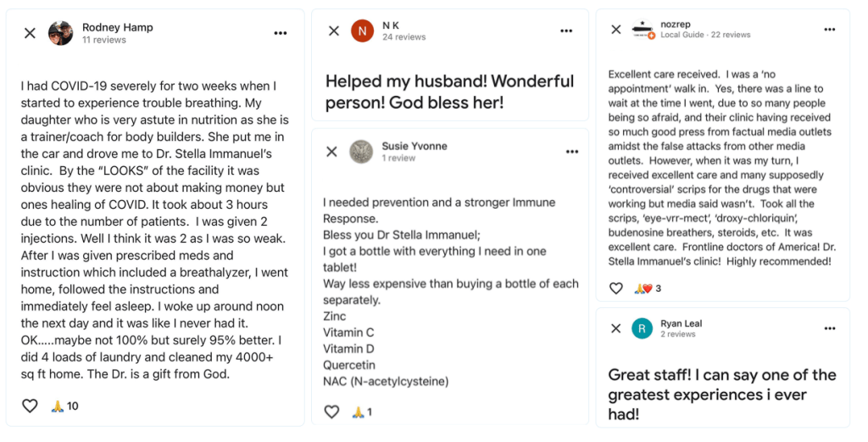Open more options on Rodney Hamp's review
This screenshot has height=442, width=868.
[281, 33]
